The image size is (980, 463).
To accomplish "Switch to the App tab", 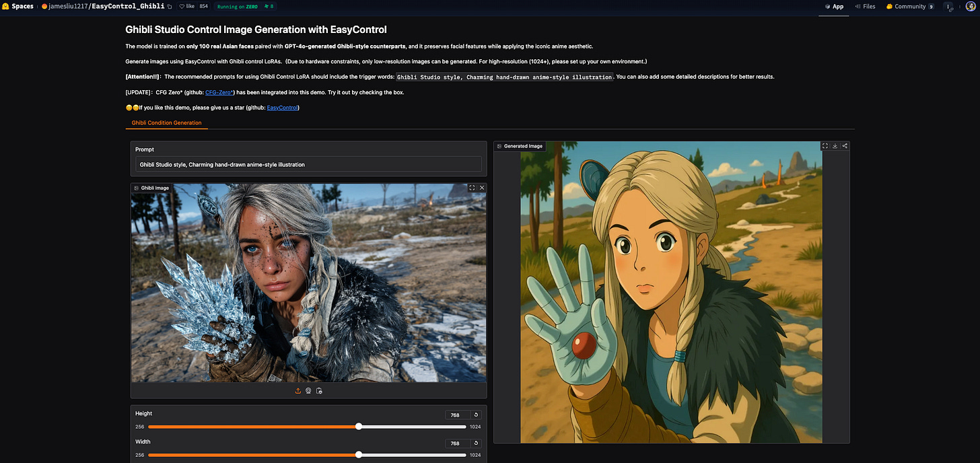I will [834, 6].
